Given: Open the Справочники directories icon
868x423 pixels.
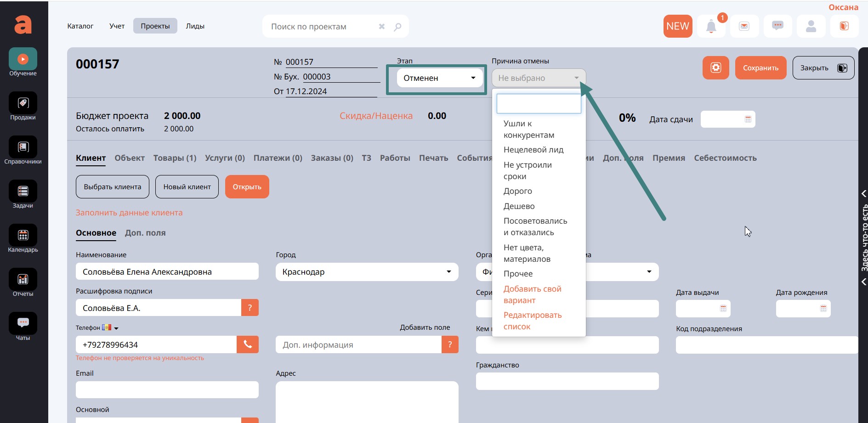Looking at the screenshot, I should [x=23, y=147].
